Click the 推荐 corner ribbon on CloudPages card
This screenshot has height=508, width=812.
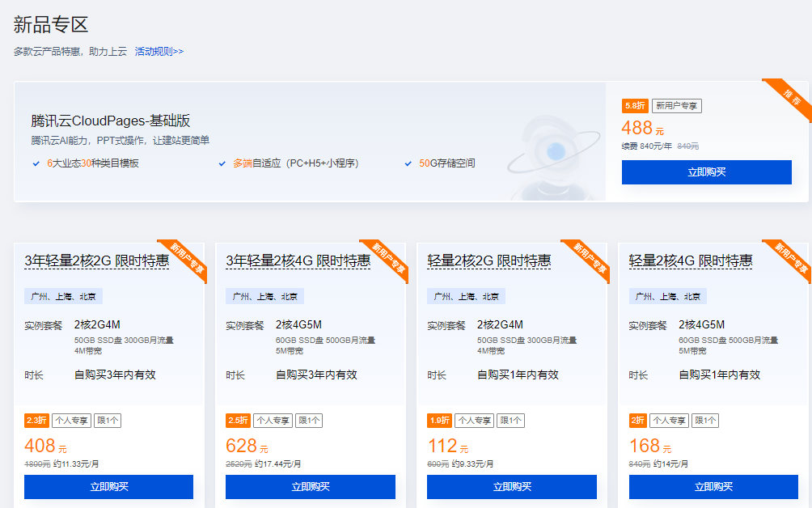coord(793,96)
